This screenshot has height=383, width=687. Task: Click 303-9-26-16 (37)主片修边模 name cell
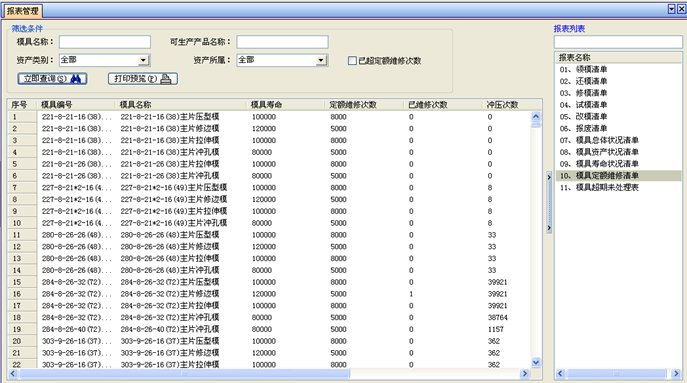[170, 353]
